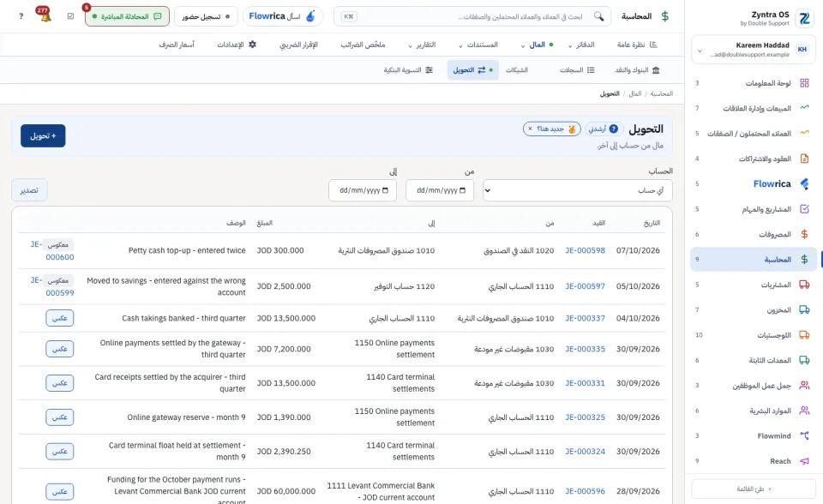823x504 pixels.
Task: Open the 'any account' filter dropdown
Action: point(577,190)
